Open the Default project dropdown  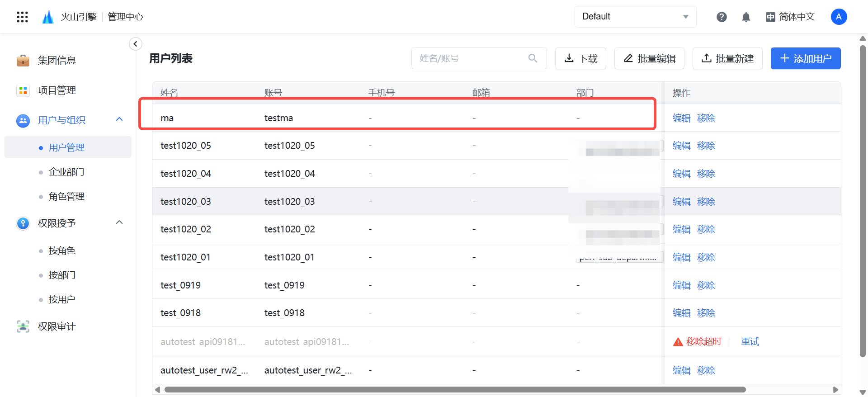(x=635, y=17)
